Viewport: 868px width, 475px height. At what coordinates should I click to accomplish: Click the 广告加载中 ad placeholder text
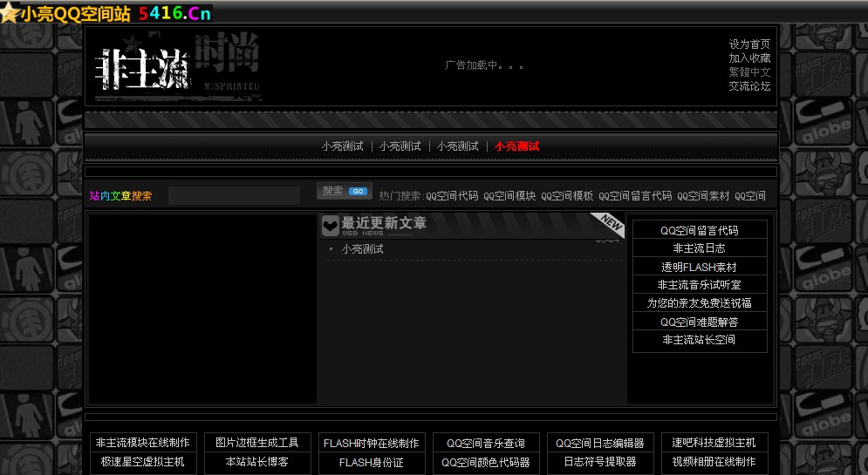point(484,65)
